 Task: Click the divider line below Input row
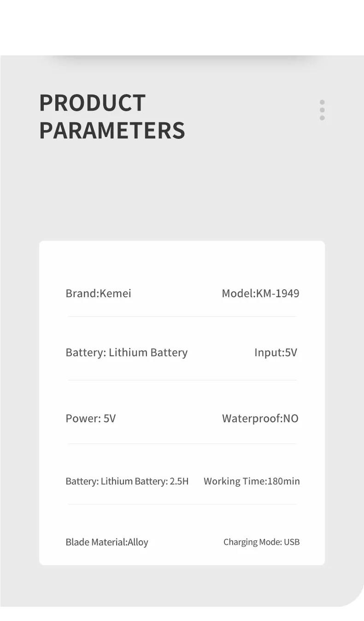click(x=182, y=380)
